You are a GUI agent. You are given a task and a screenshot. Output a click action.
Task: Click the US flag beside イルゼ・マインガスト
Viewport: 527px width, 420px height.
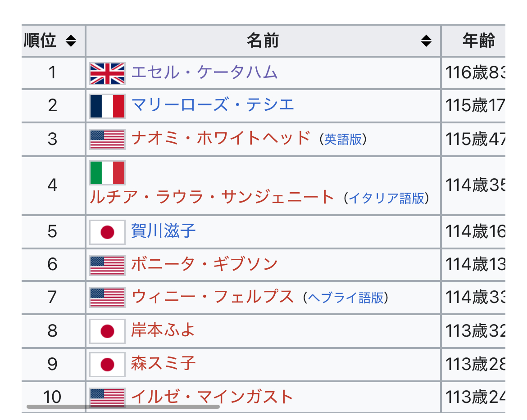(107, 397)
